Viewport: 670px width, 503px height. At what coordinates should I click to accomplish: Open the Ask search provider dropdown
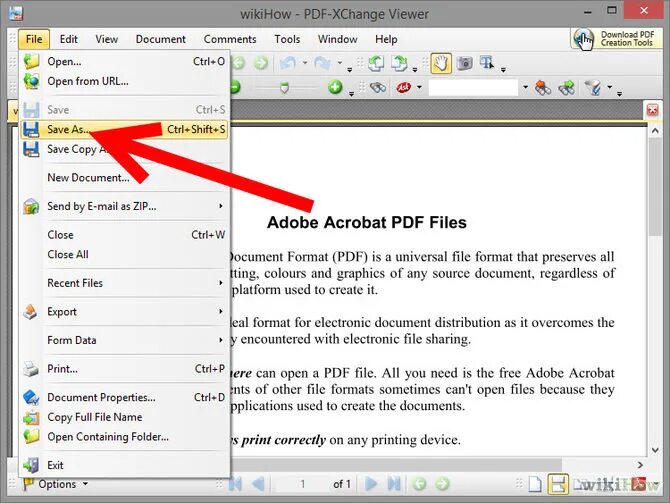click(420, 88)
